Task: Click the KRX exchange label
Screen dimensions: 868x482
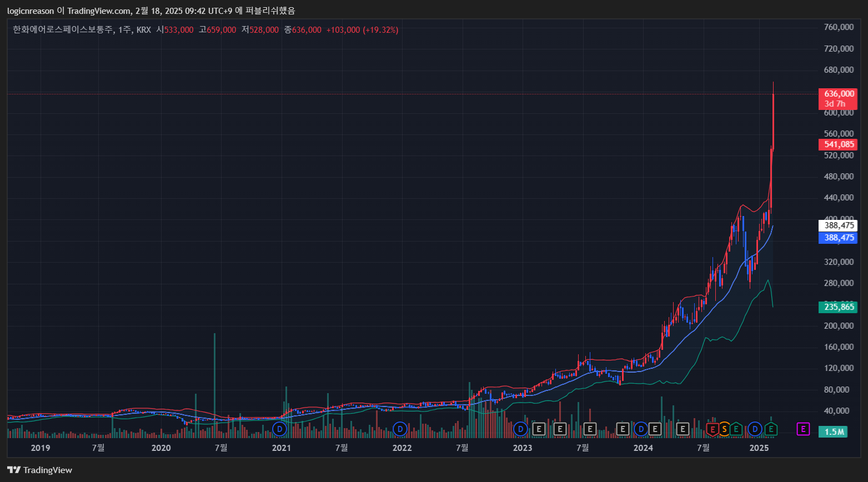Action: 144,29
